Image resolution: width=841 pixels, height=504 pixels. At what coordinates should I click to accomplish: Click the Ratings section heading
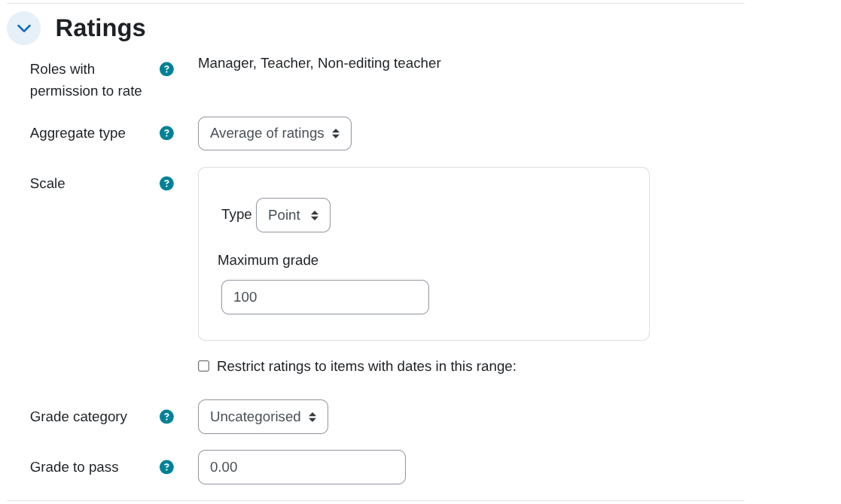click(100, 28)
